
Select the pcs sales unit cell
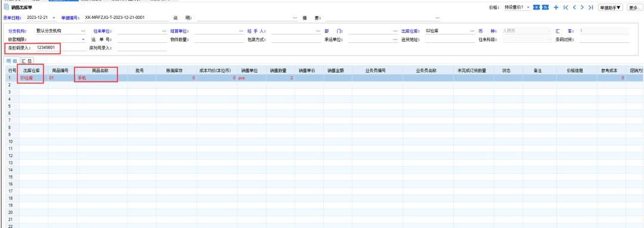pyautogui.click(x=252, y=77)
